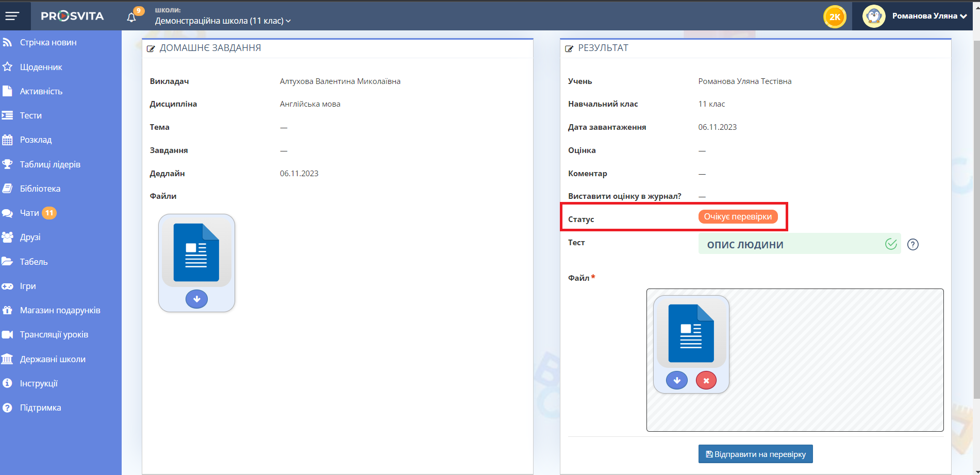Delete the uploaded result file
The width and height of the screenshot is (980, 475).
coord(706,380)
